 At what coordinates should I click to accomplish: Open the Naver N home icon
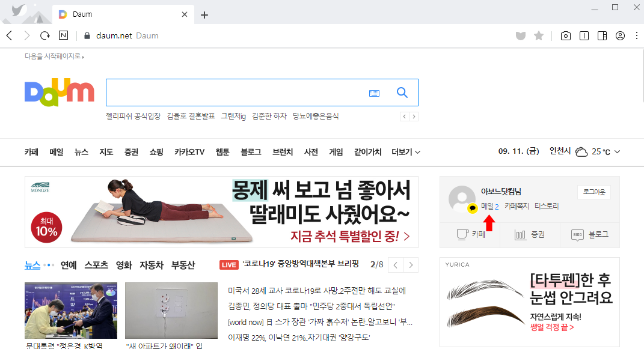point(63,35)
